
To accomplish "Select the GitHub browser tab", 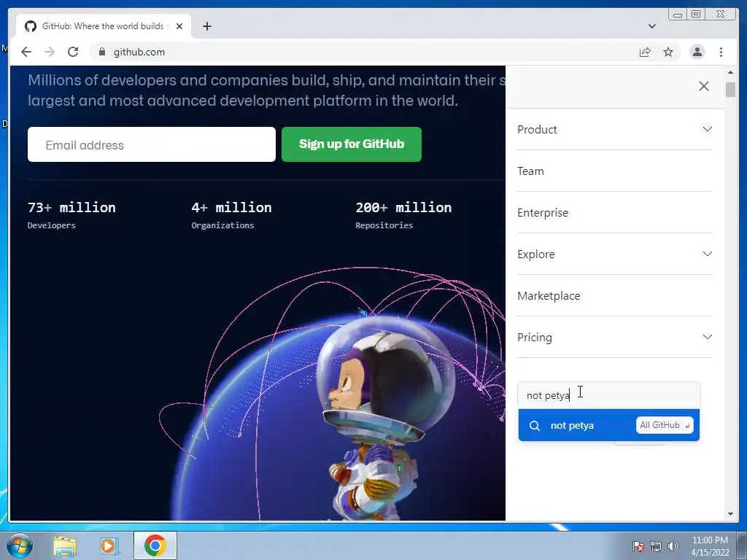I will (104, 26).
